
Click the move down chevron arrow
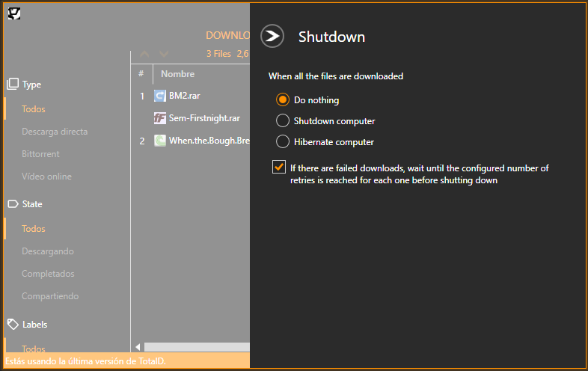[164, 54]
